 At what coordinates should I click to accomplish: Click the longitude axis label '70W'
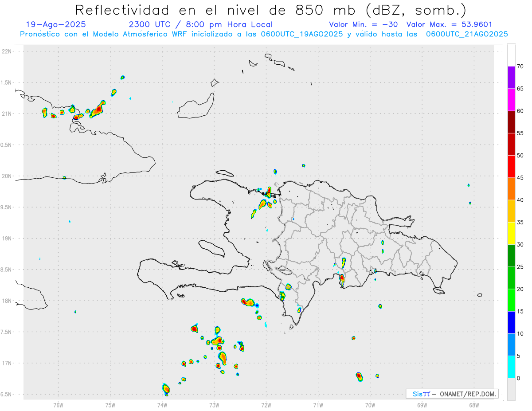point(370,405)
